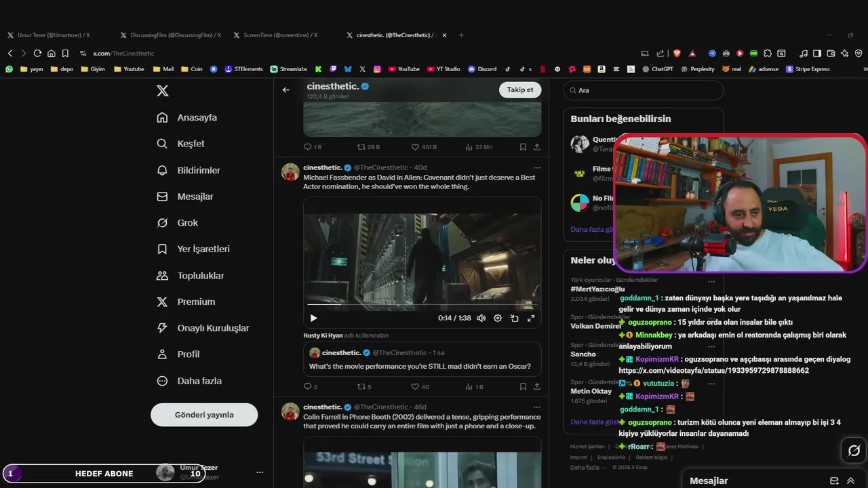Open Anasayfa home in sidebar

point(187,117)
